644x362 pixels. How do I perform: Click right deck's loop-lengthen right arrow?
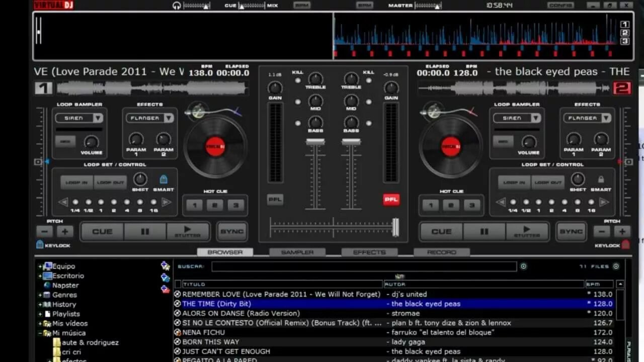(x=604, y=202)
